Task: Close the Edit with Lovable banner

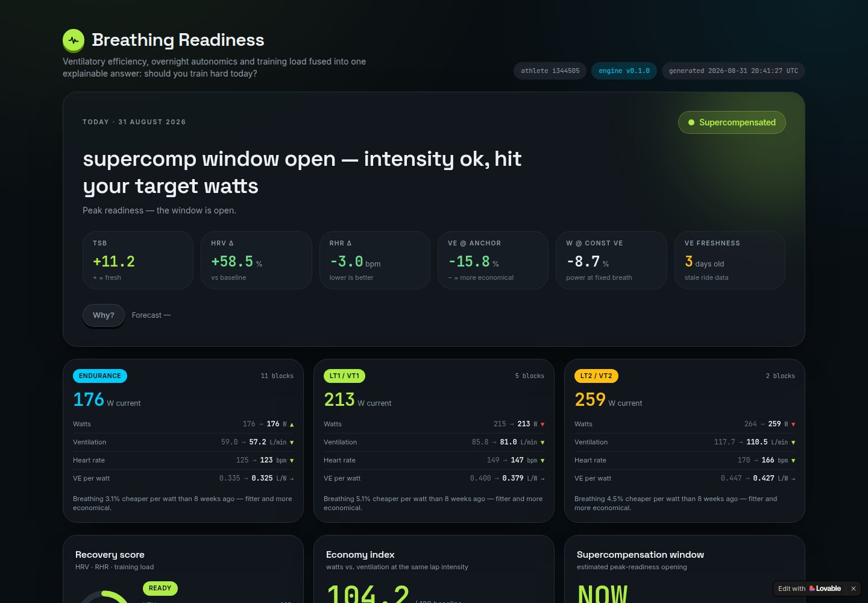Action: click(x=853, y=589)
